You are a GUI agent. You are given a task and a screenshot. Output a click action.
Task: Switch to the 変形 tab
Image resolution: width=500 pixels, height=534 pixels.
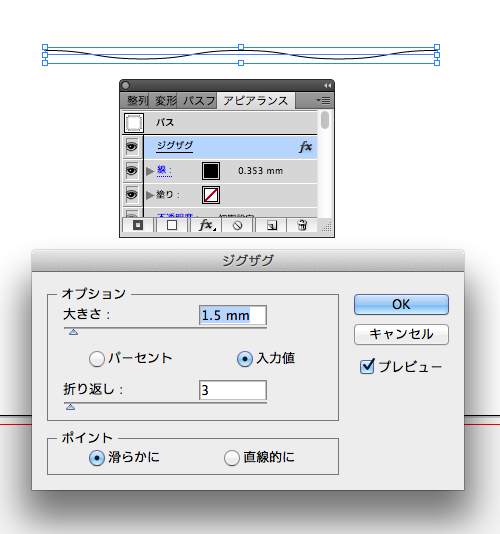point(166,101)
